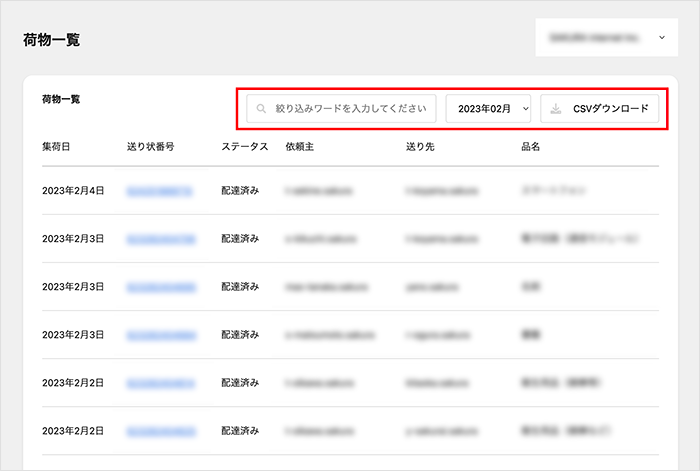
Task: Expand the account selector at top right
Action: (x=607, y=38)
